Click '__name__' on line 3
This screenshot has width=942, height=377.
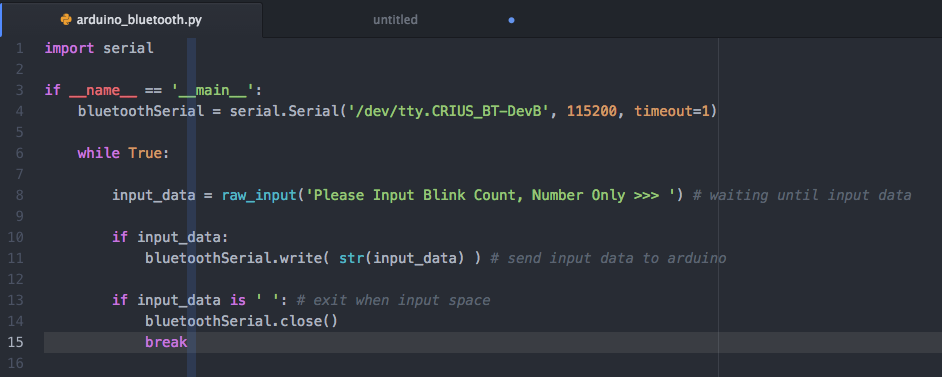(103, 91)
